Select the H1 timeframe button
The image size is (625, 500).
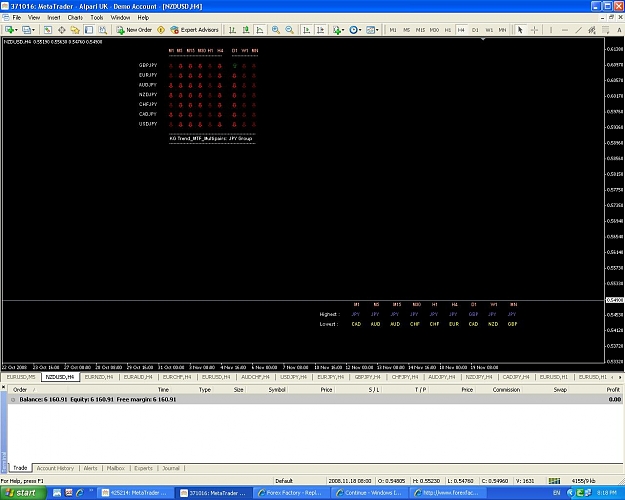click(x=448, y=30)
